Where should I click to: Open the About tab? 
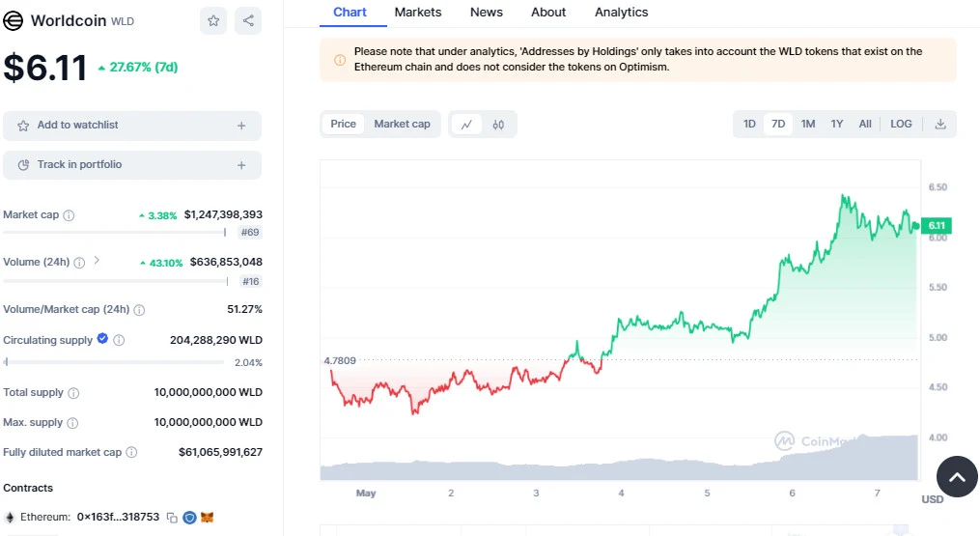click(x=548, y=13)
